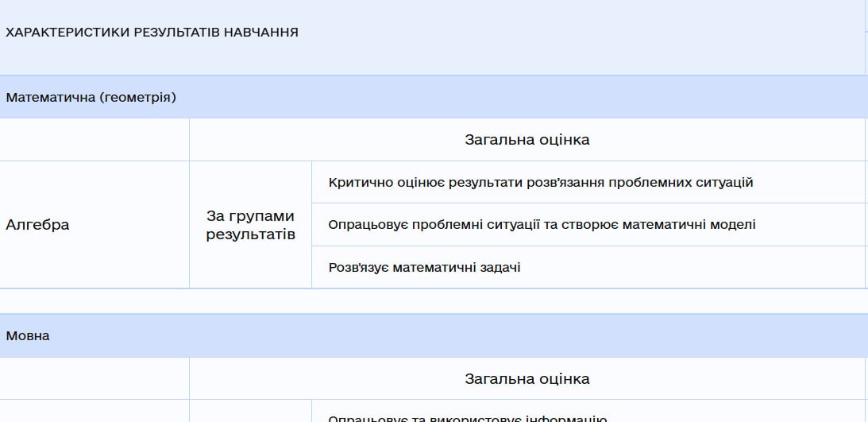Image resolution: width=868 pixels, height=422 pixels.
Task: Click blank subject cell at bottom-left of Мовна table
Action: (95, 412)
